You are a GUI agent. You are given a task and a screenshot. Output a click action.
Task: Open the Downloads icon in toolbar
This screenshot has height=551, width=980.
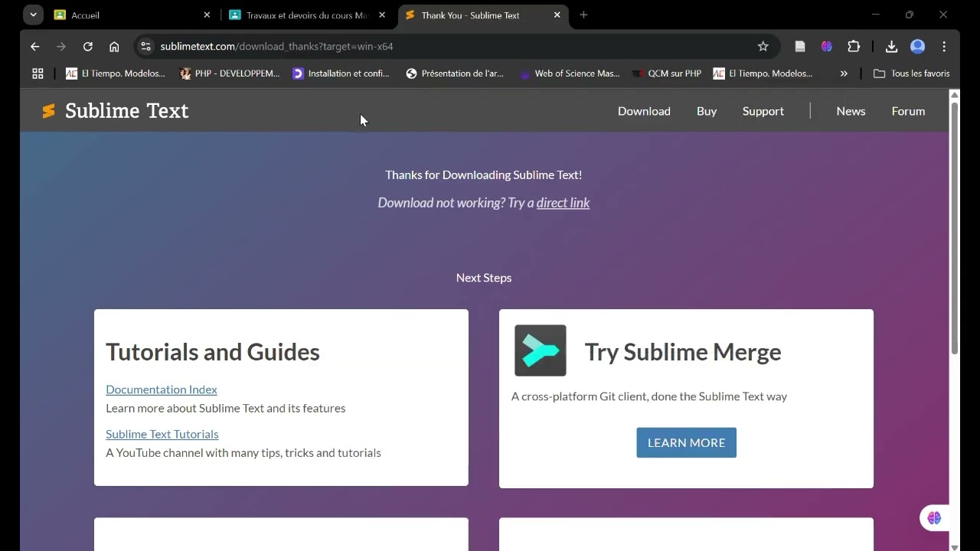pos(891,47)
